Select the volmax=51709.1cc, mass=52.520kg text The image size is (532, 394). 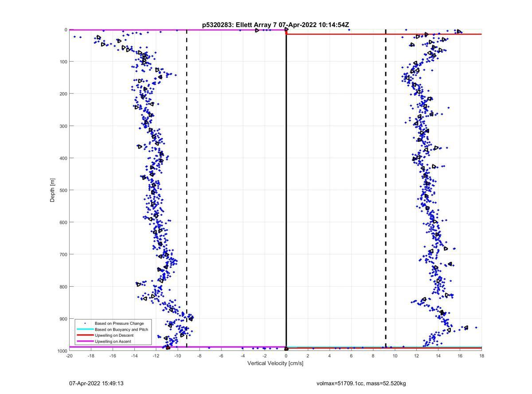click(x=361, y=383)
